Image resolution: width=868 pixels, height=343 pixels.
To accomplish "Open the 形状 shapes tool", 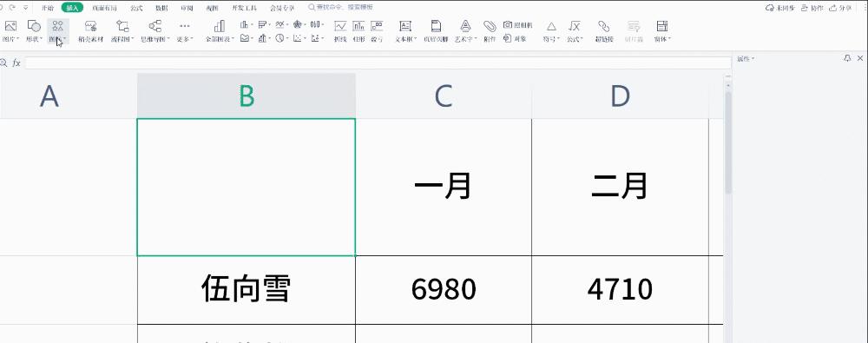I will click(x=34, y=31).
